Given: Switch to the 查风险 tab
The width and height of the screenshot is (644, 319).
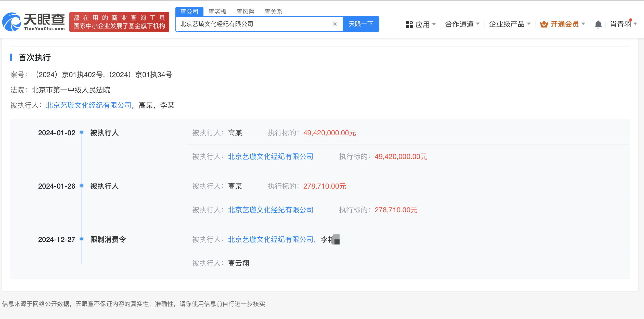Looking at the screenshot, I should click(x=245, y=12).
